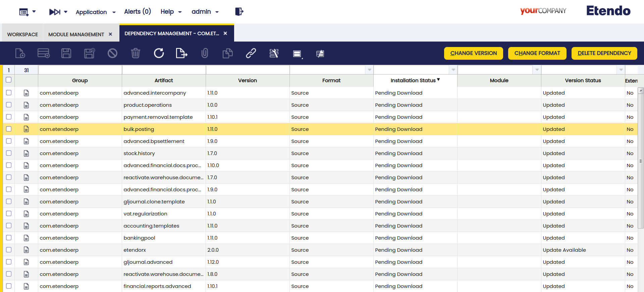Viewport: 644px width, 292px height.
Task: Check the bulk.posting row checkbox
Action: click(x=9, y=129)
